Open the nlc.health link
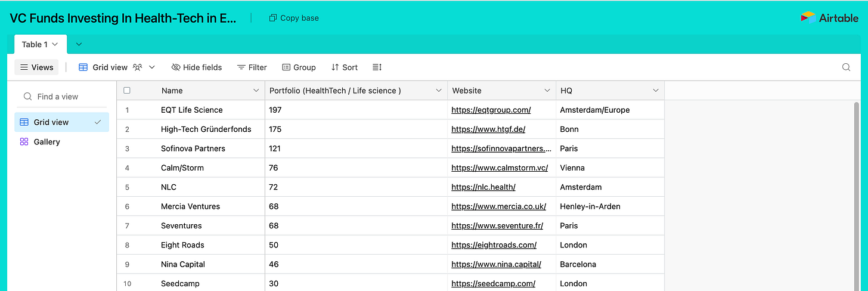The width and height of the screenshot is (868, 291). coord(483,187)
